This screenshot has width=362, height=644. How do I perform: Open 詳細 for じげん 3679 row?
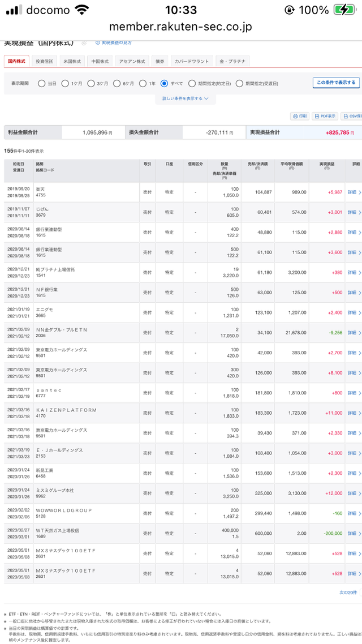click(354, 212)
